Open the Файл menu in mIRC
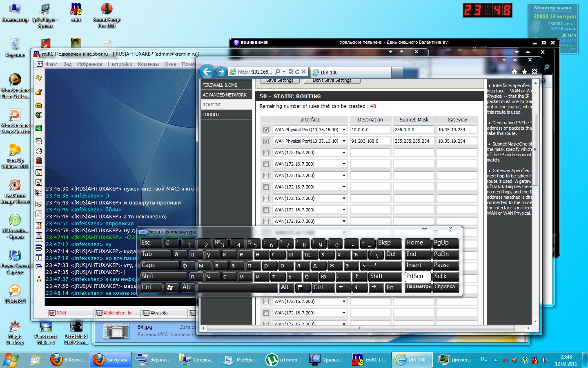This screenshot has height=368, width=588. pyautogui.click(x=51, y=64)
